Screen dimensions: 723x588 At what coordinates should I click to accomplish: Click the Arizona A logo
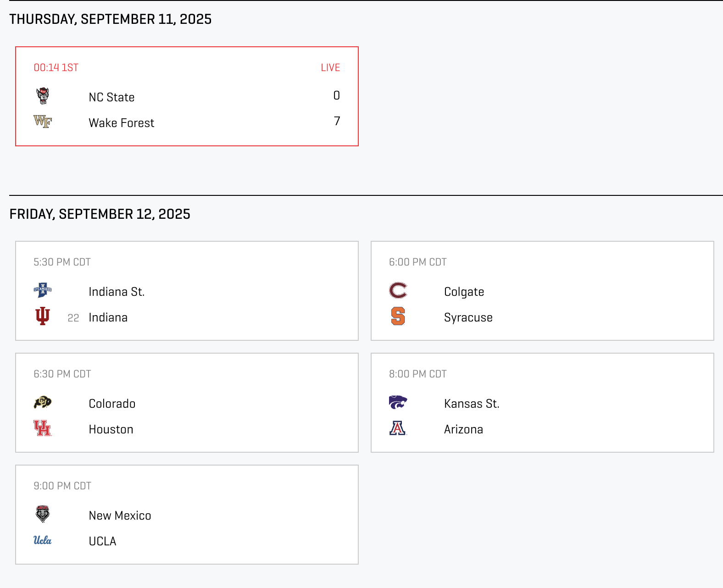tap(398, 428)
